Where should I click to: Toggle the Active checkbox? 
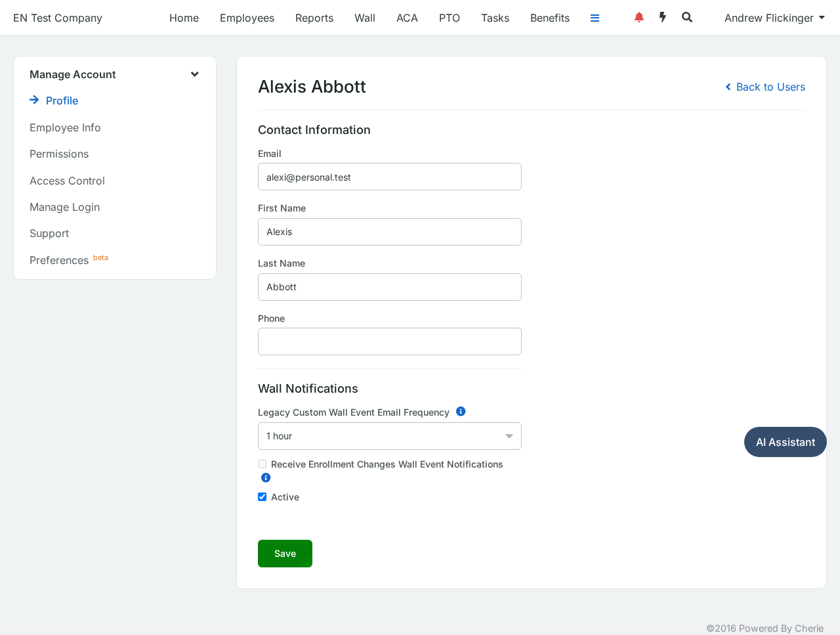tap(262, 497)
